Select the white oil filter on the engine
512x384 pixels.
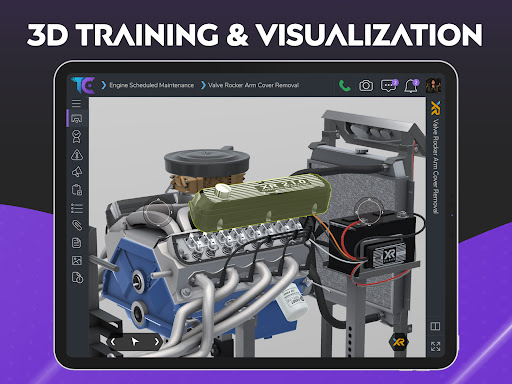(293, 301)
